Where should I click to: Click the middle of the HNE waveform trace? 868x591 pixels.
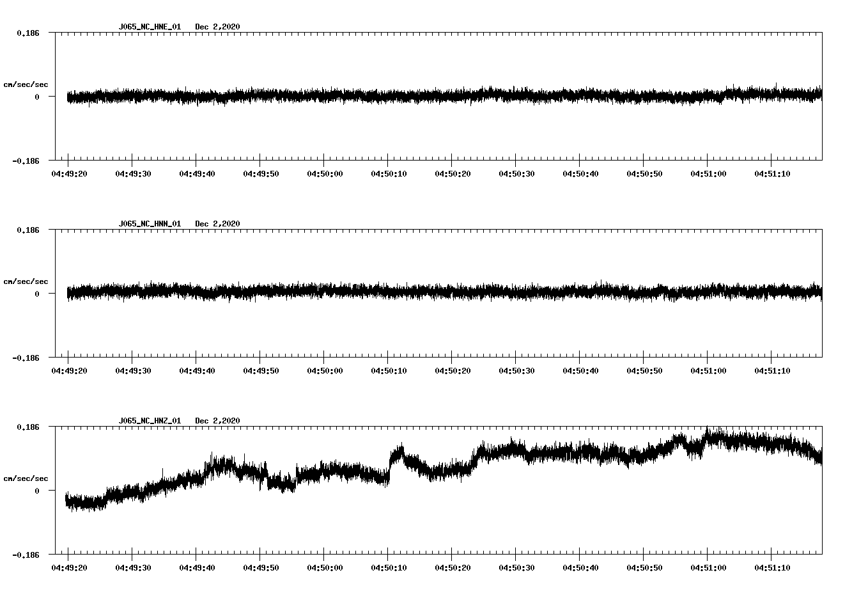(x=441, y=96)
